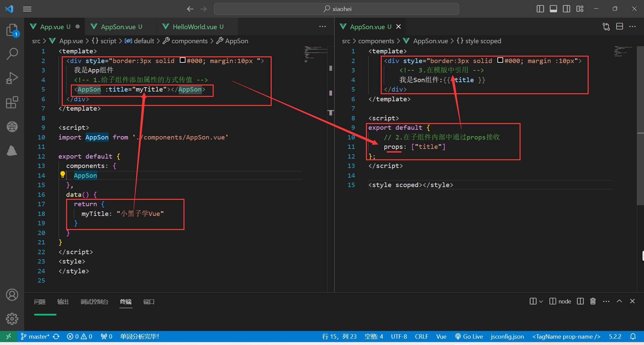Click the xiaohei command center search box
Viewport: 644px width, 345px height.
coord(336,9)
